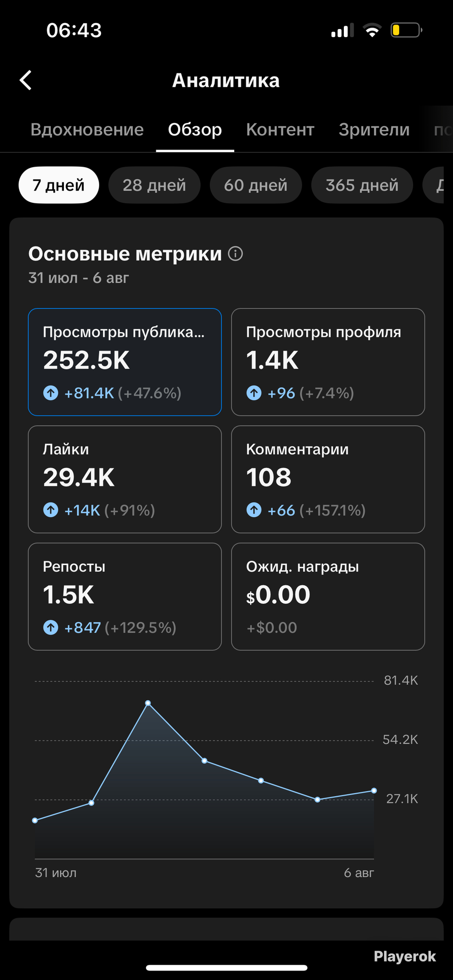Tap the battery indicator icon
453x980 pixels.
coord(406,30)
